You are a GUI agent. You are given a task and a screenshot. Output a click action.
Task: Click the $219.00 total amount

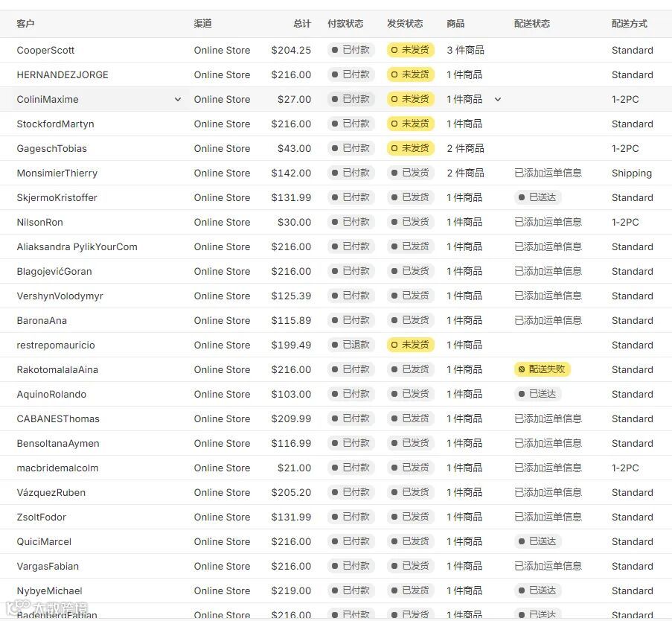[x=291, y=591]
